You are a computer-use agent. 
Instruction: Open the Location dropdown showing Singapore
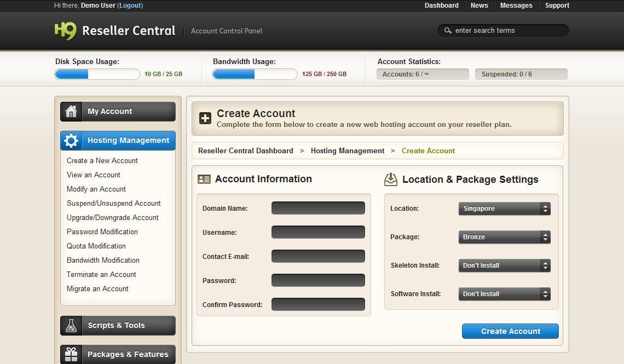coord(504,209)
